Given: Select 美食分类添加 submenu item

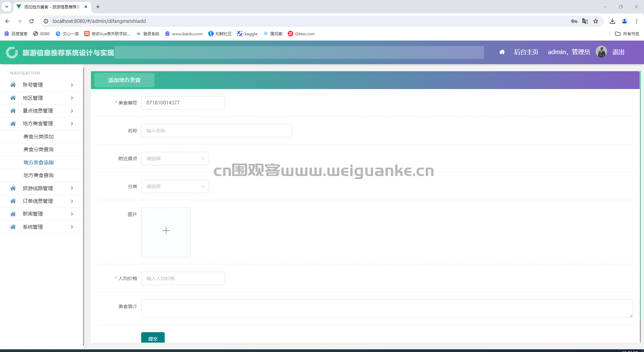Looking at the screenshot, I should click(39, 137).
